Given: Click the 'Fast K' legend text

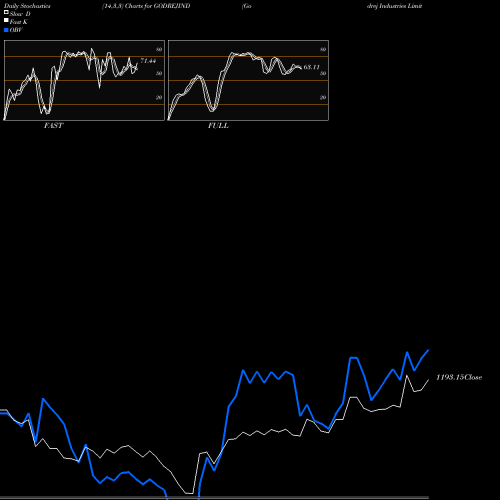Looking at the screenshot, I should click(x=19, y=22).
